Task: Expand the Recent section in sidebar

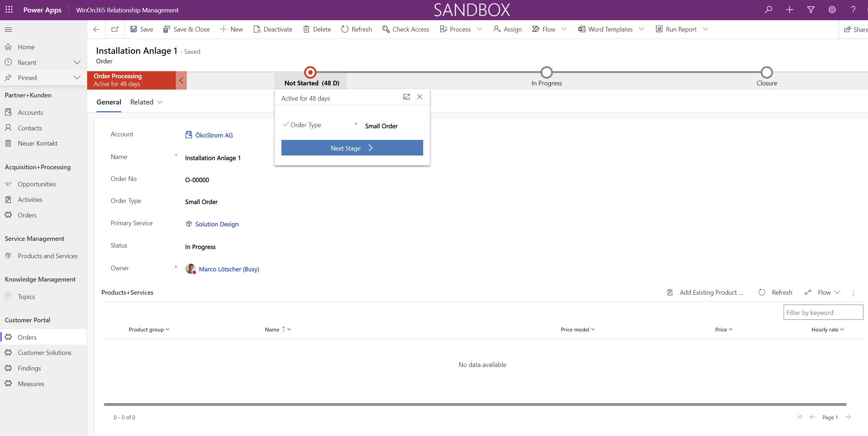Action: 77,62
